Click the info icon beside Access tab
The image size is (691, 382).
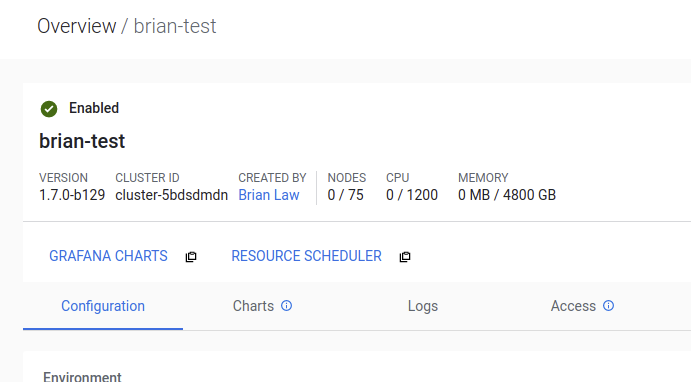coord(609,306)
